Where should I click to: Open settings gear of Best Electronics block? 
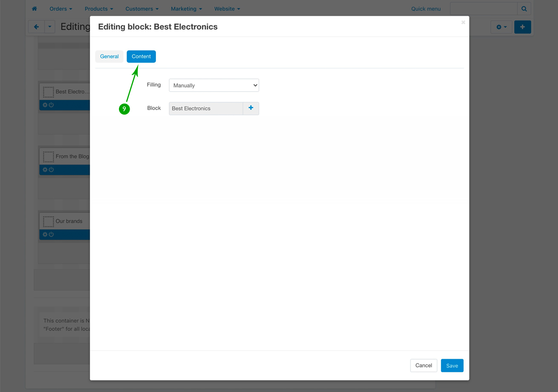click(x=45, y=105)
